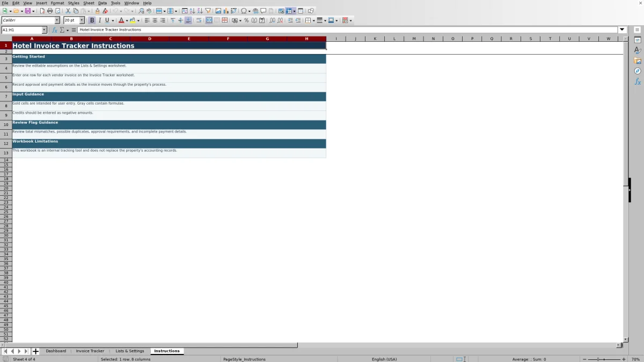The width and height of the screenshot is (644, 362).
Task: Open the Font Size dropdown
Action: point(82,20)
